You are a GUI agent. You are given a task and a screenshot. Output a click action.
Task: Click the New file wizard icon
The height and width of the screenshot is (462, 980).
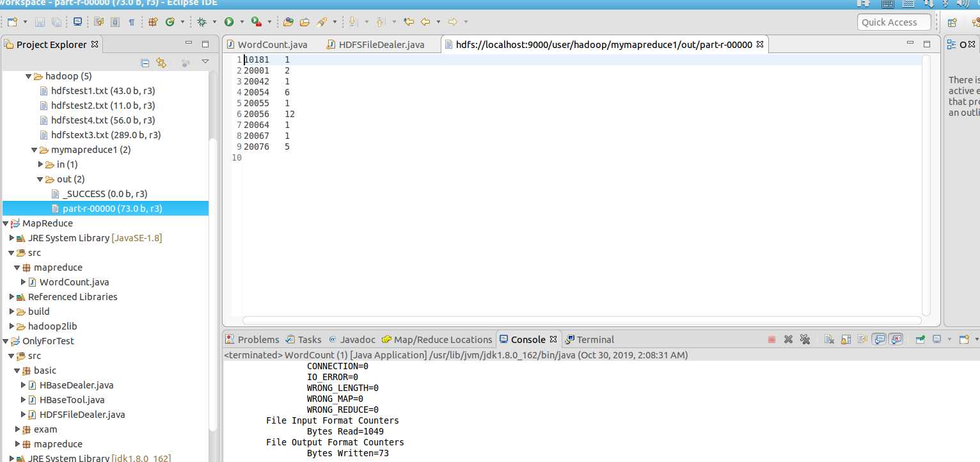pyautogui.click(x=12, y=22)
